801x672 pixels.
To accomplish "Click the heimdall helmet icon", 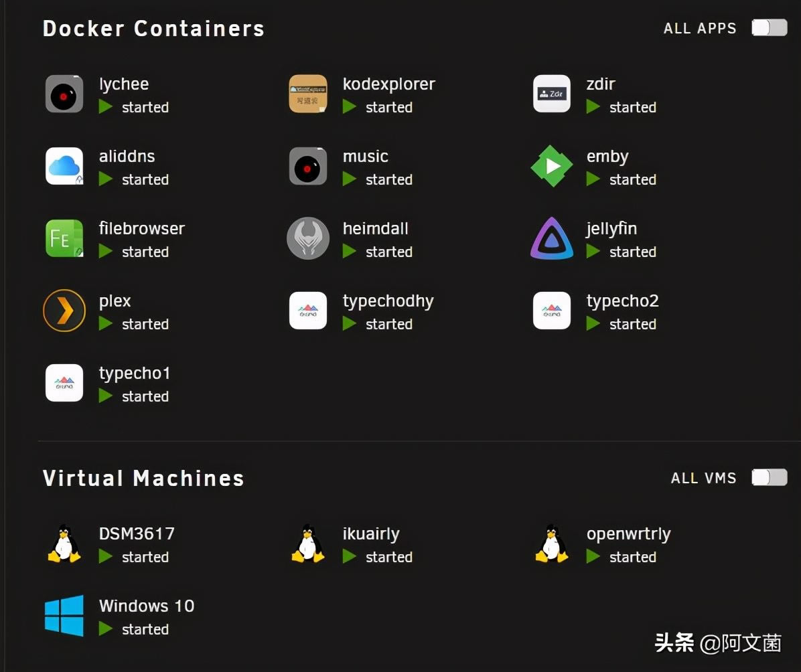I will click(308, 238).
